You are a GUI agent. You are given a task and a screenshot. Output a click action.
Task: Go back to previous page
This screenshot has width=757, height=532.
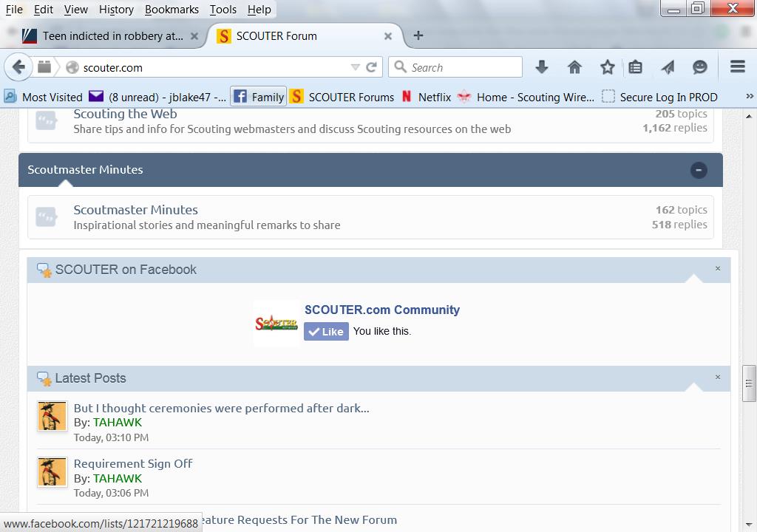[18, 67]
